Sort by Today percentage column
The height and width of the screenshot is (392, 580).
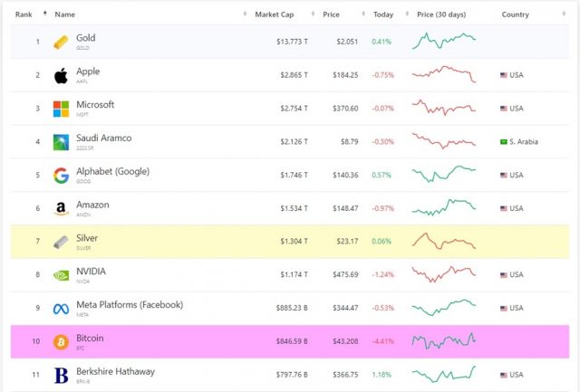pos(383,14)
